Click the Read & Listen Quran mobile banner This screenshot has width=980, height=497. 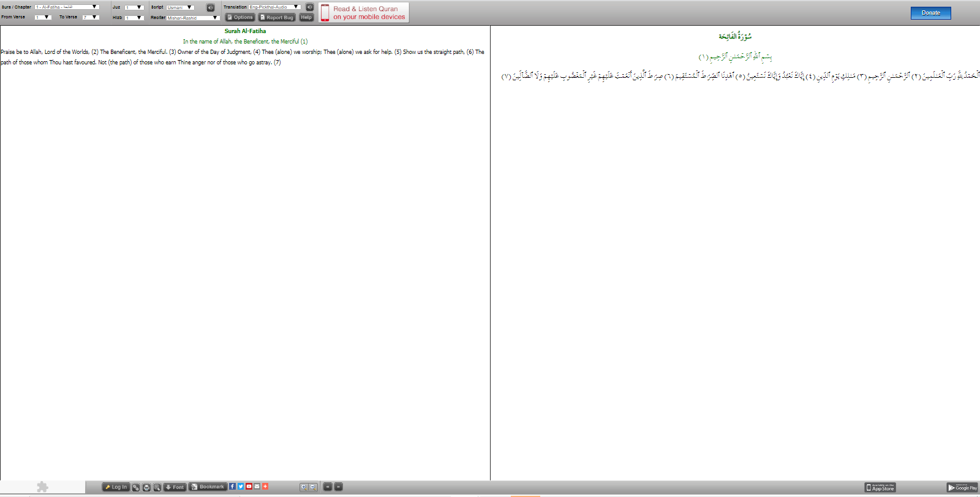coord(364,13)
